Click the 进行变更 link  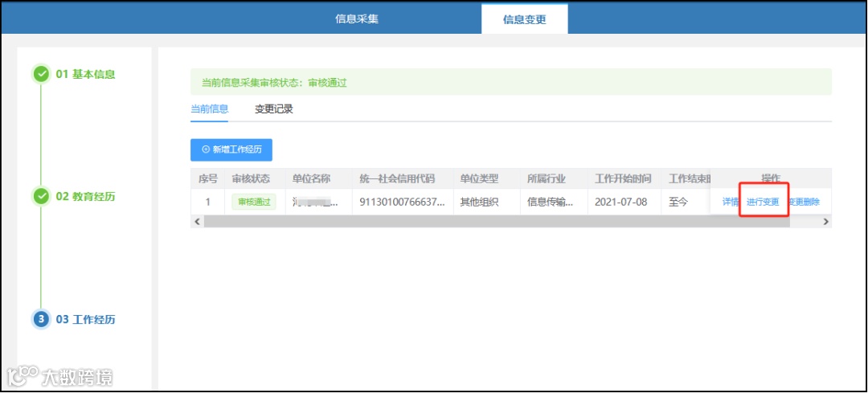(x=763, y=202)
